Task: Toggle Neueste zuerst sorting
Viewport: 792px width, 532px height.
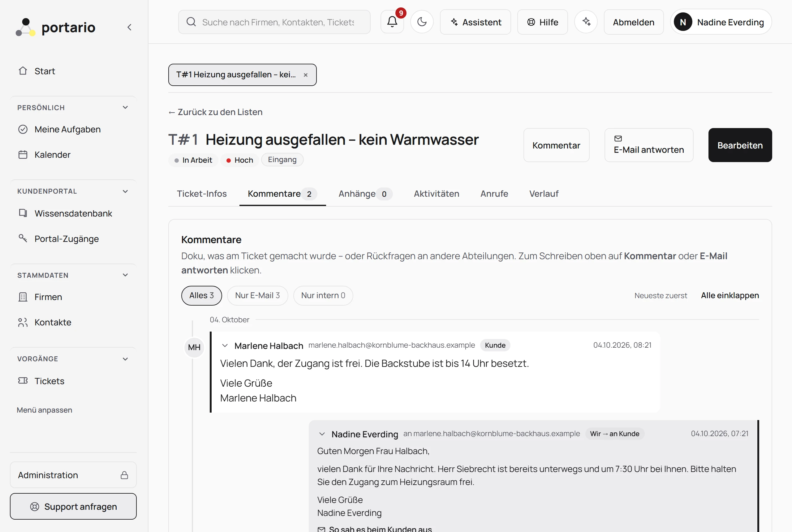Action: [661, 295]
